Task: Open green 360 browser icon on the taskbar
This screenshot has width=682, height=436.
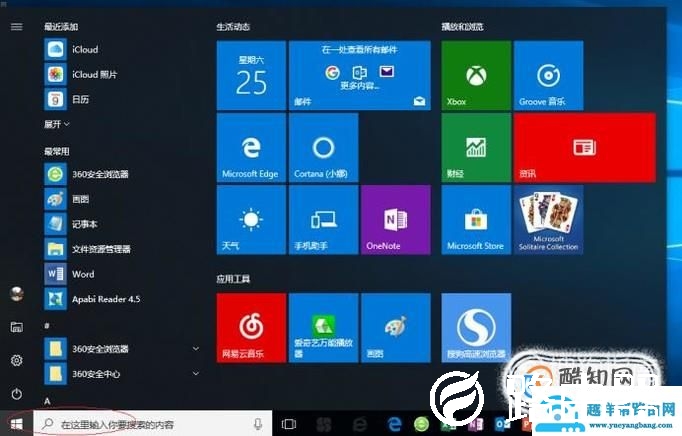Action: pyautogui.click(x=421, y=424)
